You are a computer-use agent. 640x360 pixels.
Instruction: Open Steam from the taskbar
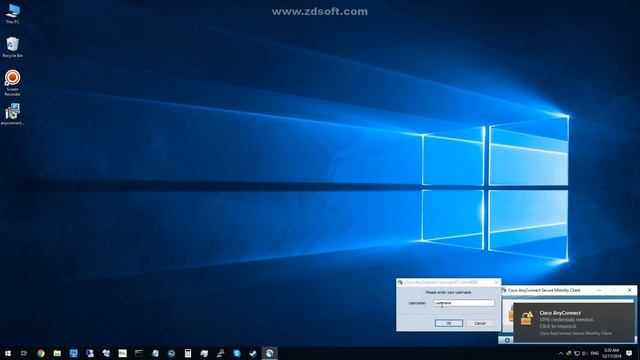(253, 353)
